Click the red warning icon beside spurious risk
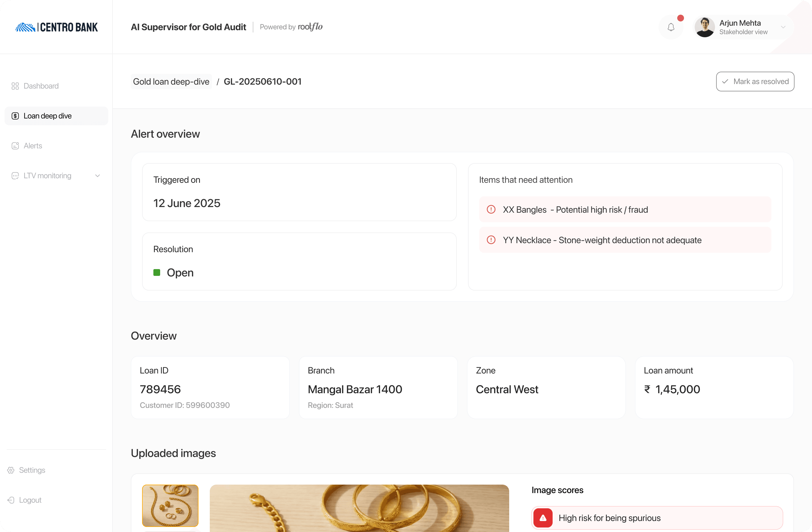Screen dimensions: 812x532 pyautogui.click(x=542, y=518)
